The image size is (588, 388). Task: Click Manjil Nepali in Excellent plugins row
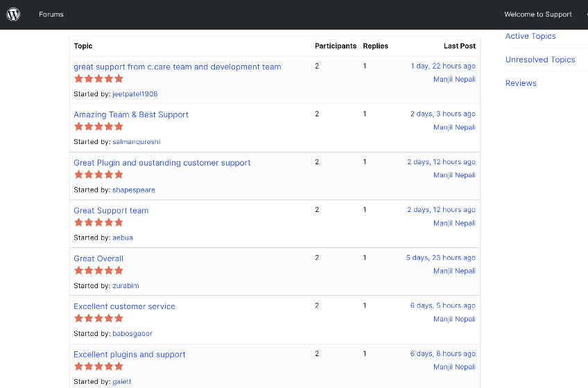click(454, 367)
